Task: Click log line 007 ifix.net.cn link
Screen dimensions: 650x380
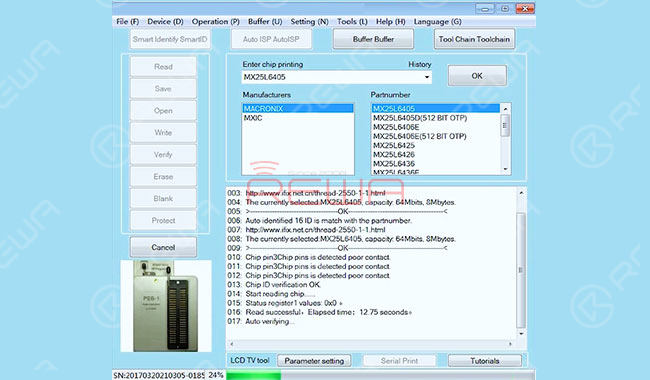Action: 315,230
